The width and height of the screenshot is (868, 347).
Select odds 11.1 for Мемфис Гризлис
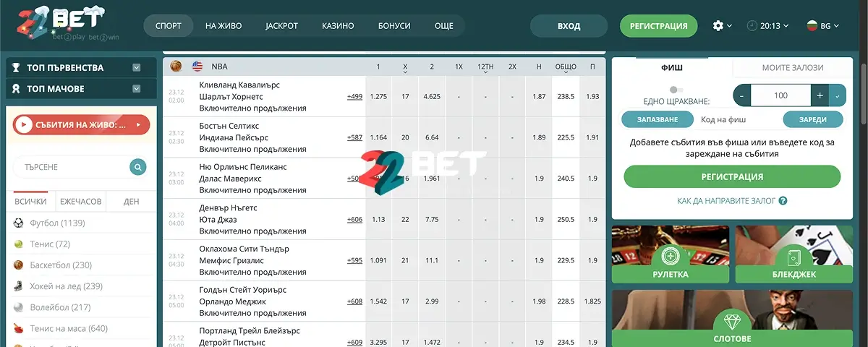coord(432,260)
